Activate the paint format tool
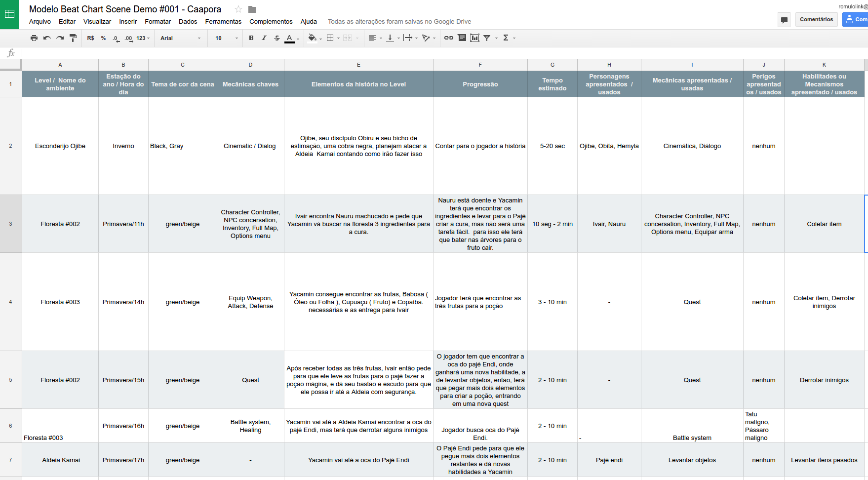The image size is (868, 480). tap(73, 38)
